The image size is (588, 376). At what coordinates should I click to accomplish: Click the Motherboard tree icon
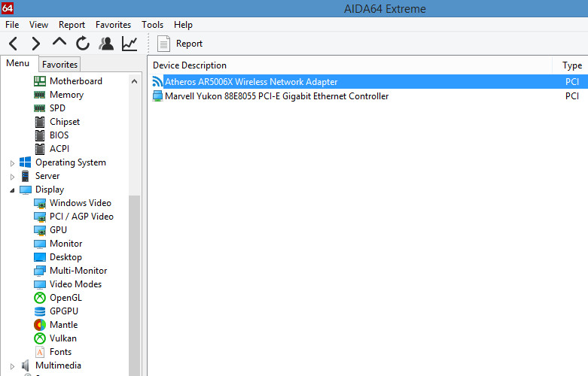coord(40,81)
